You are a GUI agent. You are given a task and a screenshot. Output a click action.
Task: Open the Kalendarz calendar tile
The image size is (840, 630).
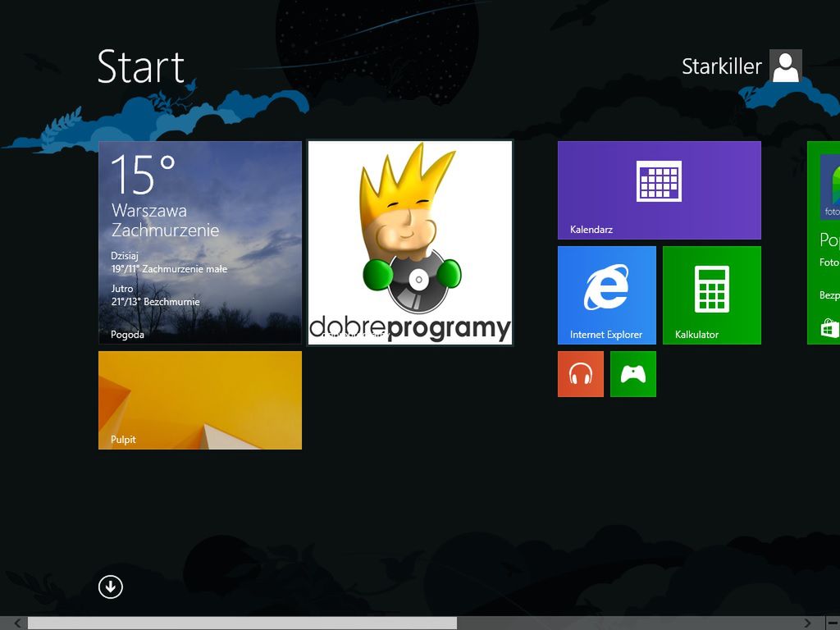pos(659,190)
